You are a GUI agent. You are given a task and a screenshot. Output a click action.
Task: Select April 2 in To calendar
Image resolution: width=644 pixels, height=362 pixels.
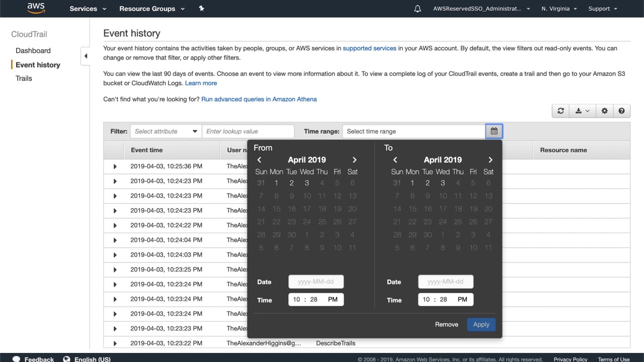pyautogui.click(x=427, y=183)
